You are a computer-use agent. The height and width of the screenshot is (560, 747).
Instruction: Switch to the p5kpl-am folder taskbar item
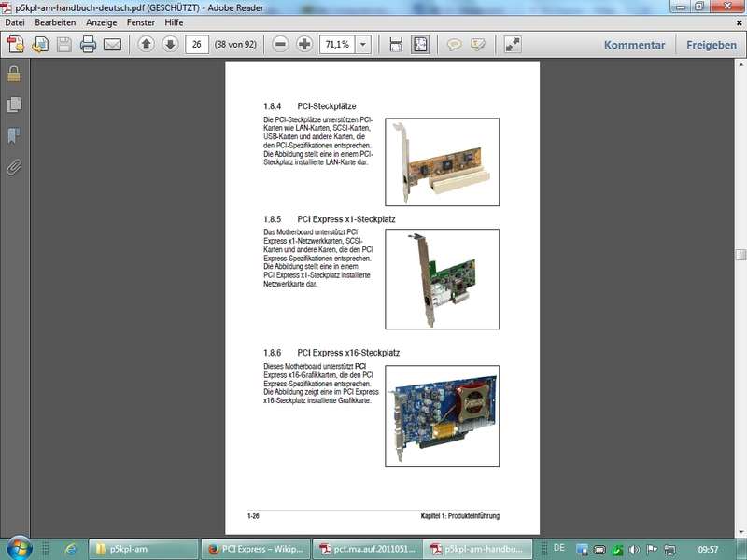click(143, 549)
